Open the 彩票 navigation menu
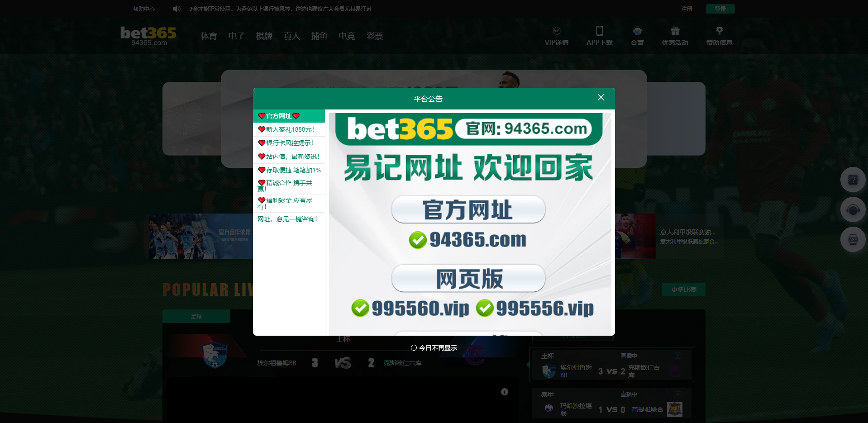The image size is (868, 423). tap(375, 36)
